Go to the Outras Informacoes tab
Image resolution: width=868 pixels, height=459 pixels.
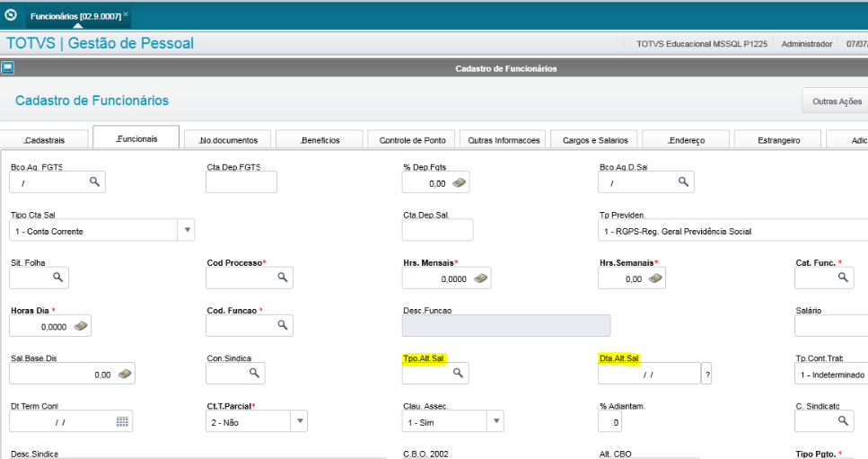point(504,140)
